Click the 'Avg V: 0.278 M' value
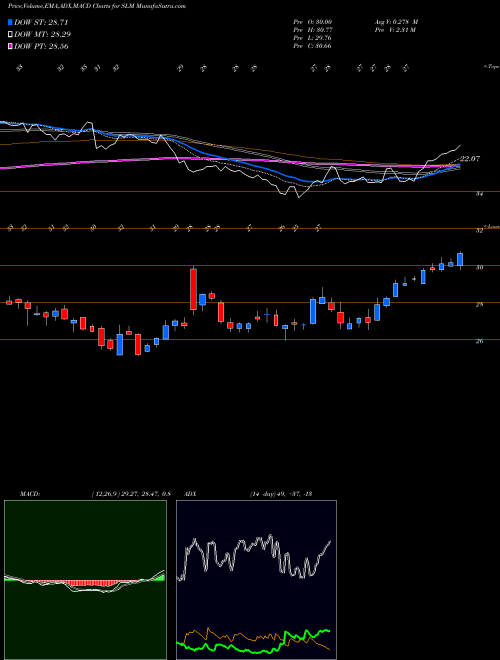The image size is (500, 660). coord(396,22)
